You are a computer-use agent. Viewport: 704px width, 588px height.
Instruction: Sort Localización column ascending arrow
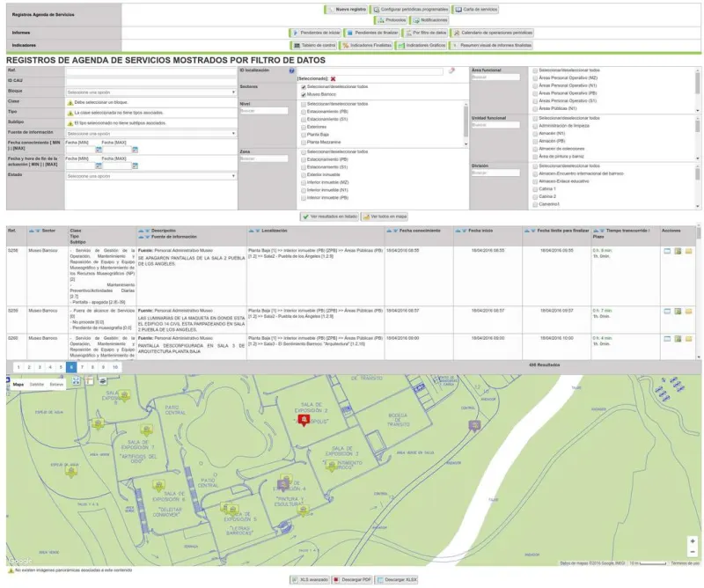[252, 231]
